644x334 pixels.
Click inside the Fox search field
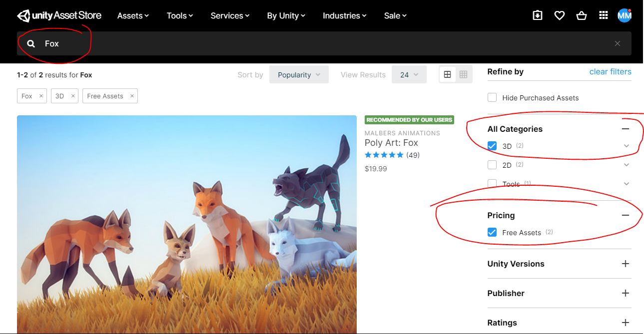click(324, 43)
